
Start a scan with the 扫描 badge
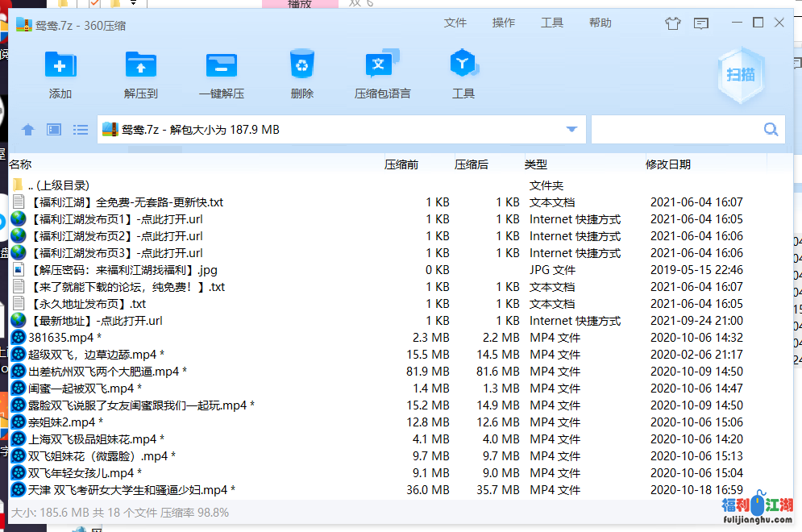pyautogui.click(x=741, y=75)
